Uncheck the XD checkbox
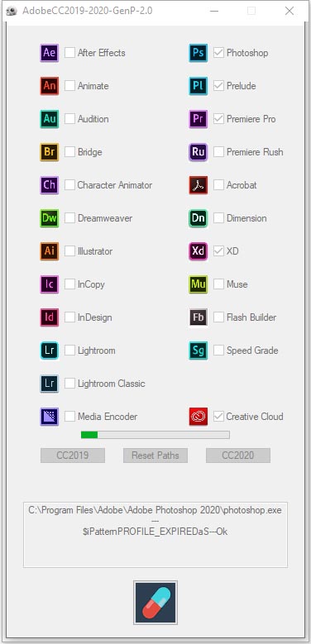Screen dimensions: 311x644 point(219,251)
